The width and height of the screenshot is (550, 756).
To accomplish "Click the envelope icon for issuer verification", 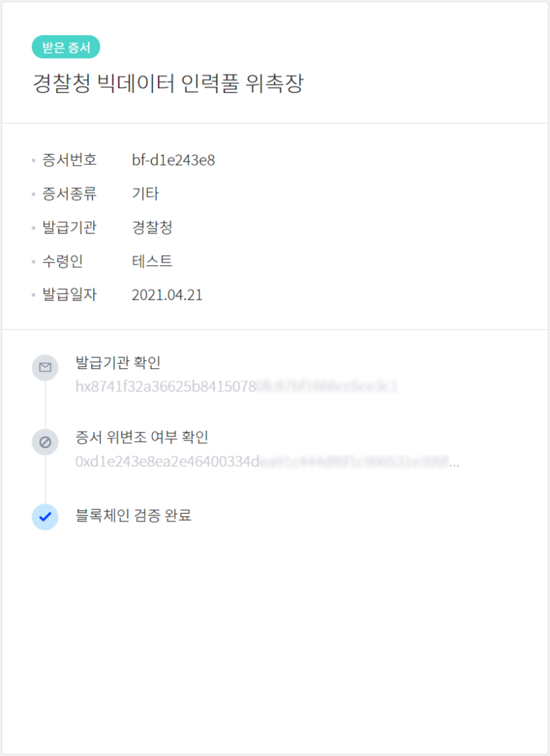I will pos(45,368).
